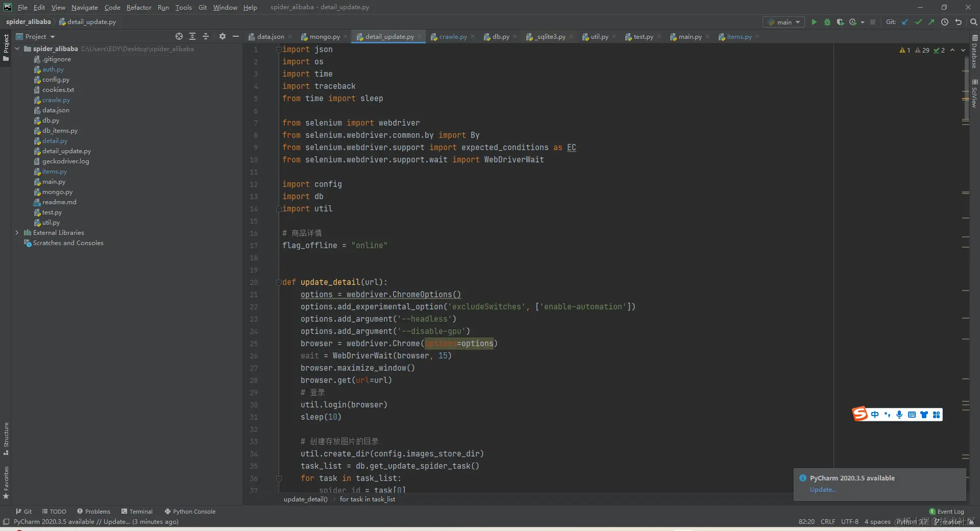Click Git Update Project arrow
This screenshot has height=531, width=980.
point(905,22)
